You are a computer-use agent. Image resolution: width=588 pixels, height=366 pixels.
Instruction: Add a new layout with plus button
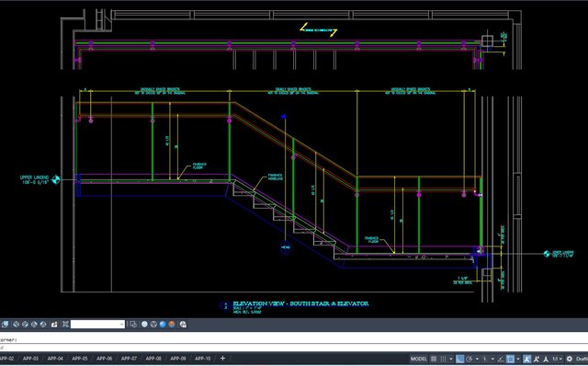[x=222, y=359]
